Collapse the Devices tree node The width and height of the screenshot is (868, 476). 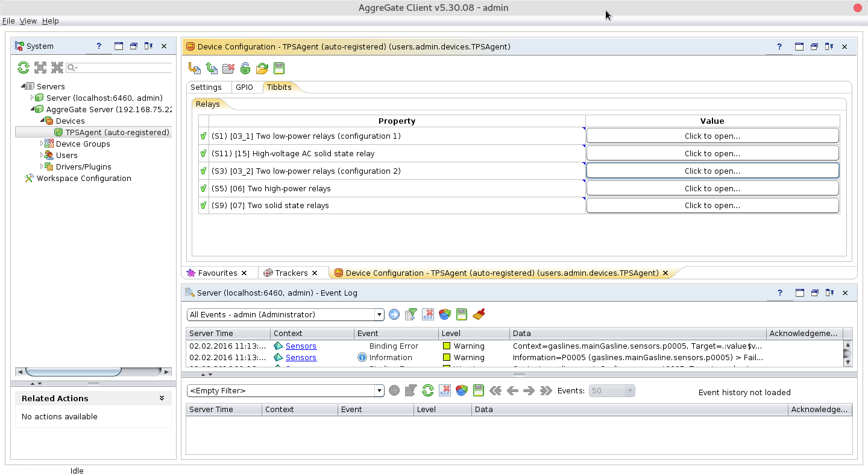tap(42, 121)
